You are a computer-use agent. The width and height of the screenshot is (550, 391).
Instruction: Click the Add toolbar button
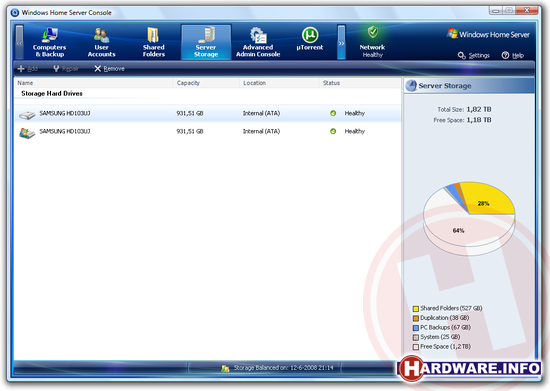click(x=27, y=69)
